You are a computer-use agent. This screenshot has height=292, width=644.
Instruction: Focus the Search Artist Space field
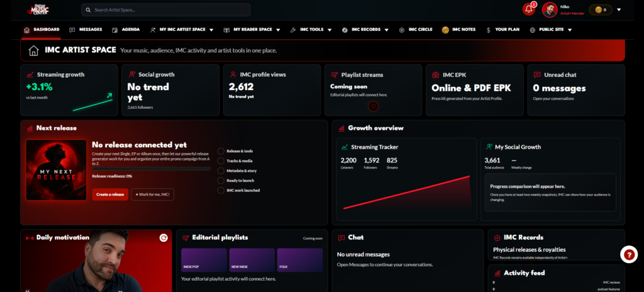coord(166,9)
